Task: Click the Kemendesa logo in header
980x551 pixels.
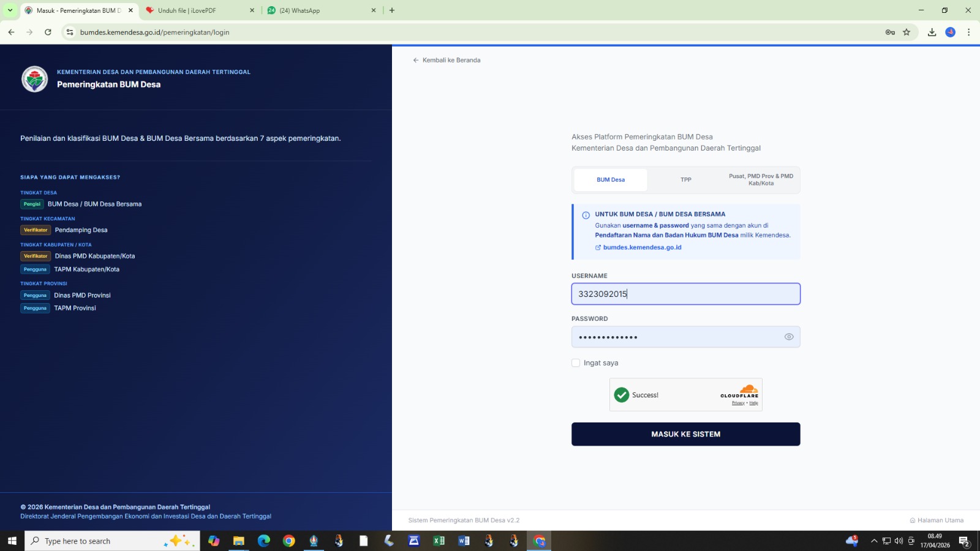Action: (x=34, y=79)
